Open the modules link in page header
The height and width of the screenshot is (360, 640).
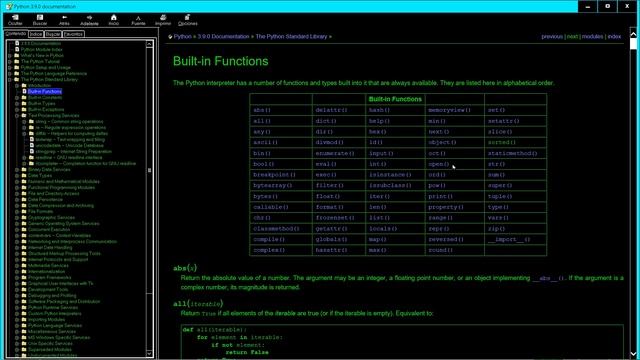click(592, 36)
